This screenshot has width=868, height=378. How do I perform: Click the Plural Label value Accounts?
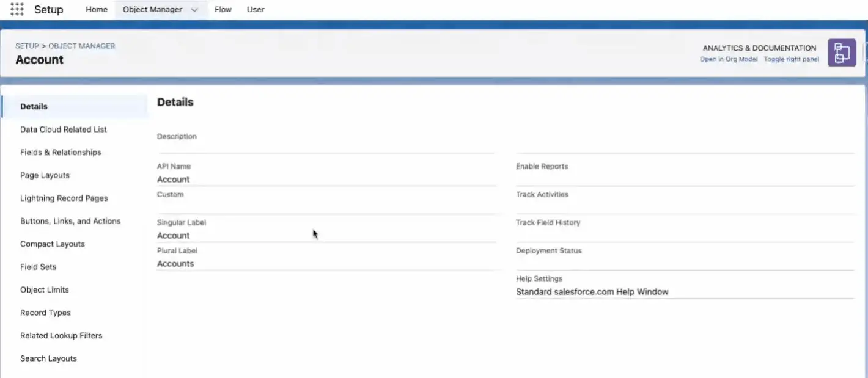pyautogui.click(x=175, y=264)
